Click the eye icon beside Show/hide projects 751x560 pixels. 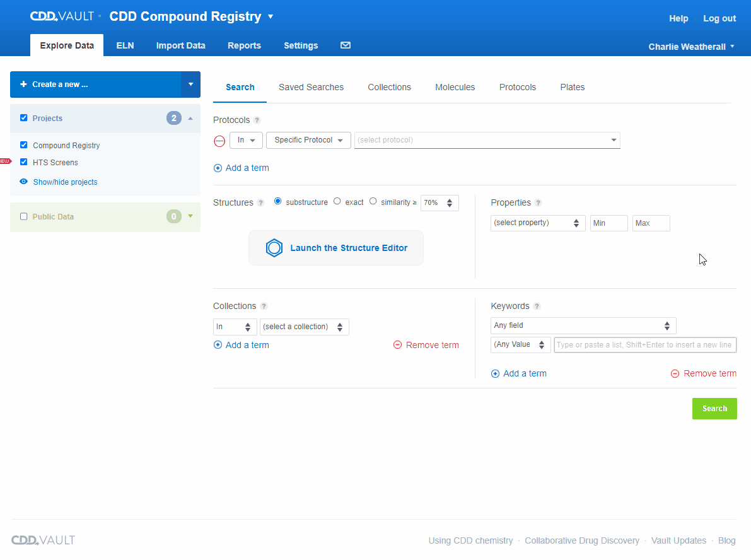pyautogui.click(x=23, y=182)
